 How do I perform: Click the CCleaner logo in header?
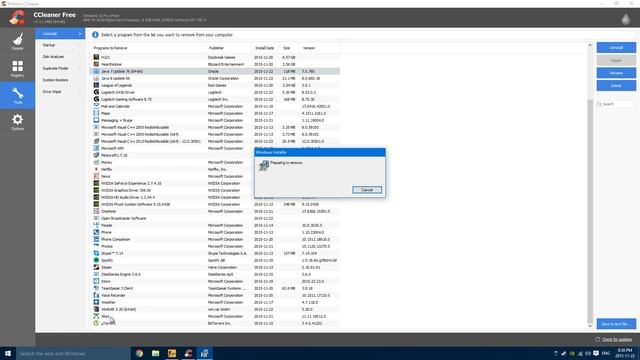point(17,18)
